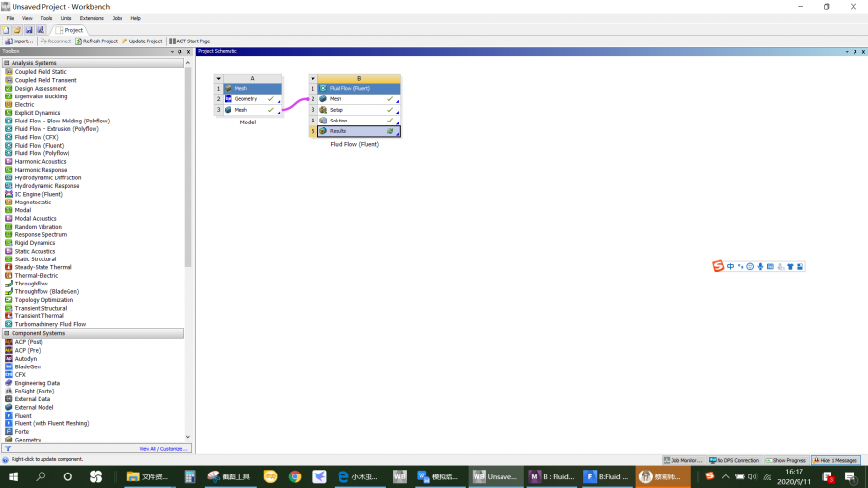Click Toolbox scrollbar up arrow
The height and width of the screenshot is (488, 868).
188,63
